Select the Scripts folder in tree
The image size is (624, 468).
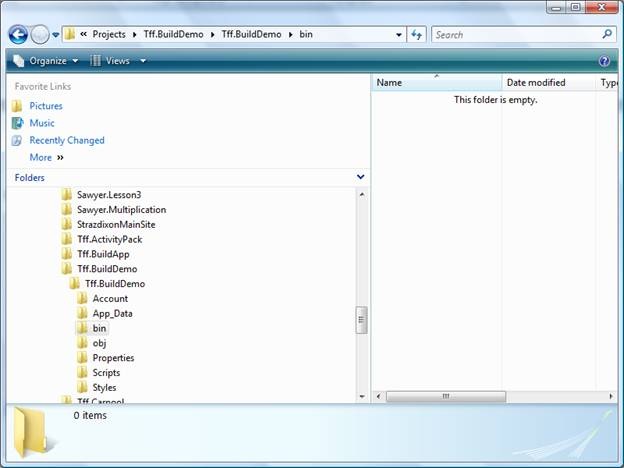click(x=106, y=372)
